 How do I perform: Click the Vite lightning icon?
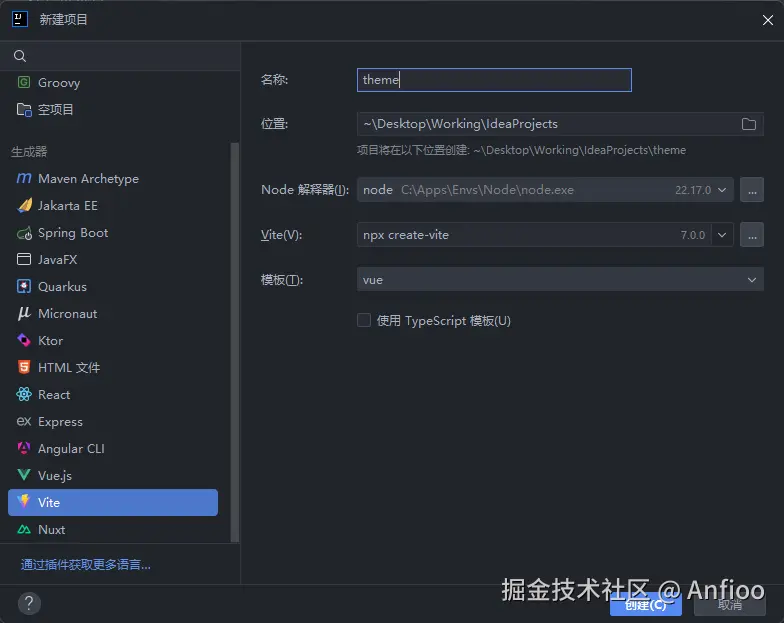click(24, 502)
